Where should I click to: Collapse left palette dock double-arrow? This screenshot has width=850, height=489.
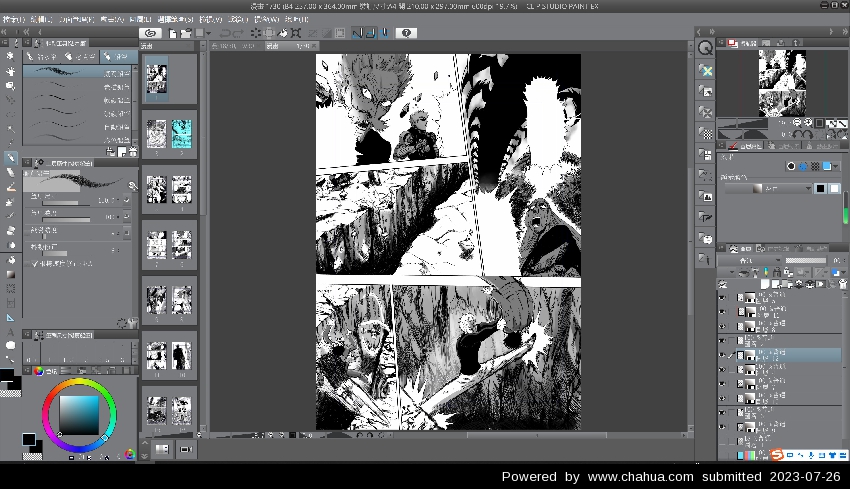[x=4, y=32]
